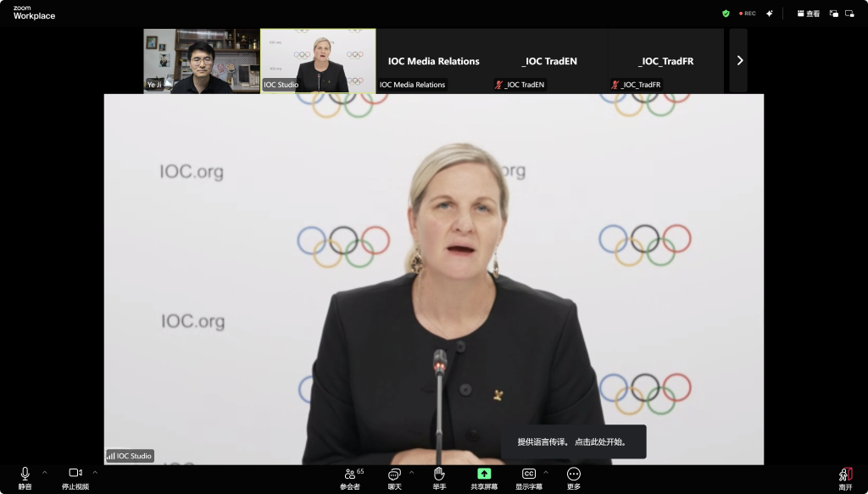Viewport: 868px width, 494px height.
Task: Select the Ye Ji video thumbnail
Action: coord(201,60)
